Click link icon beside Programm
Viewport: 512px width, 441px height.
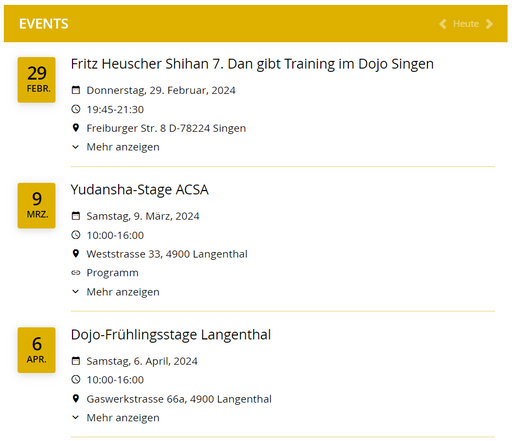coord(76,273)
